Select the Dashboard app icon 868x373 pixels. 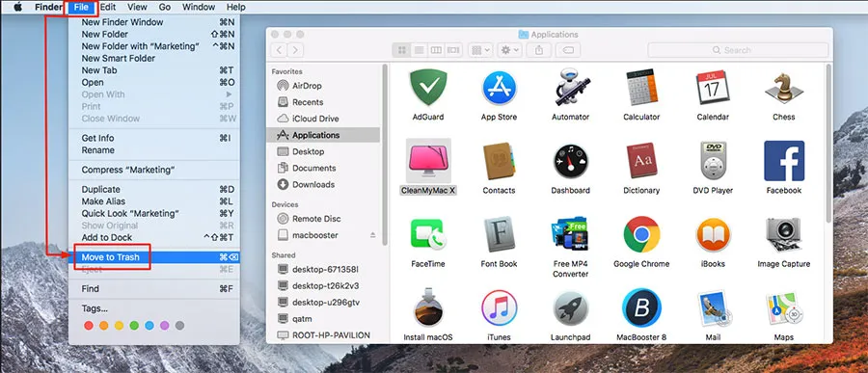tap(570, 161)
